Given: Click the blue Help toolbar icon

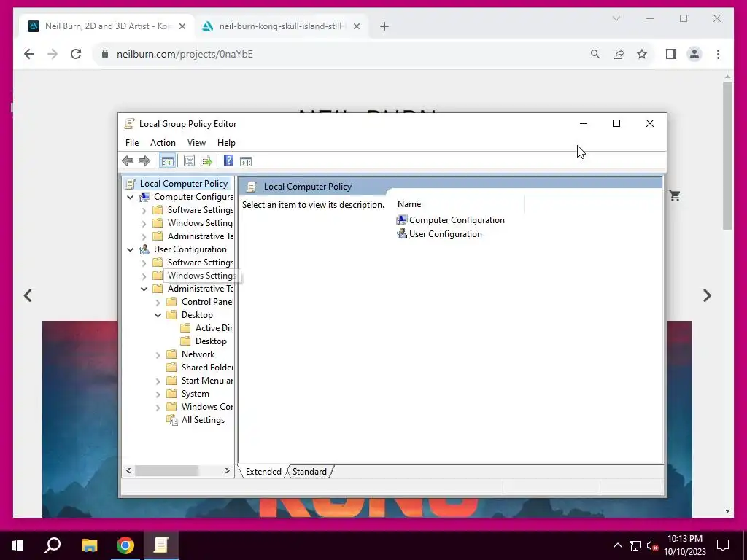Looking at the screenshot, I should (228, 161).
